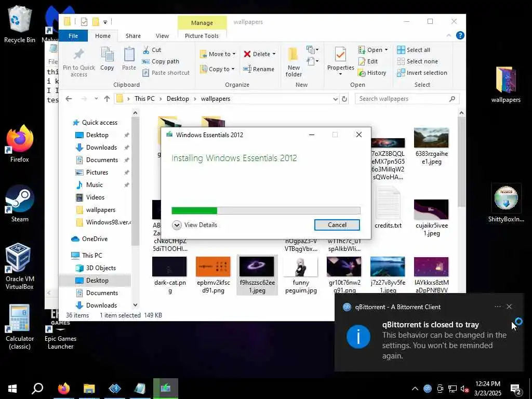Open the recent locations dropdown arrow
The height and width of the screenshot is (399, 532).
click(96, 99)
